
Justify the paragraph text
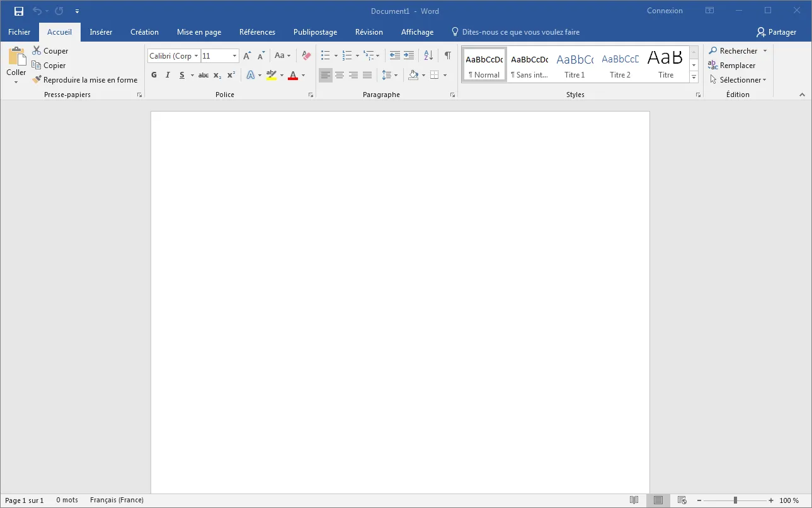(367, 75)
